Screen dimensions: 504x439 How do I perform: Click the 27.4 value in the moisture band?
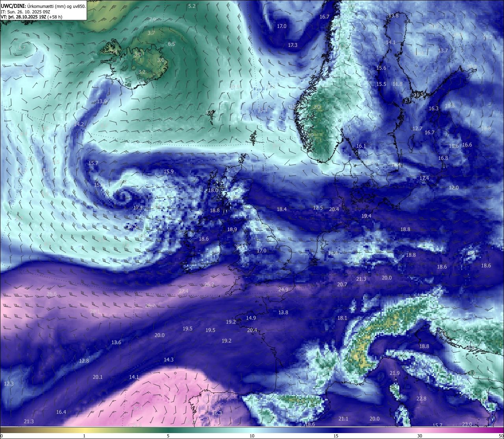pos(183,291)
